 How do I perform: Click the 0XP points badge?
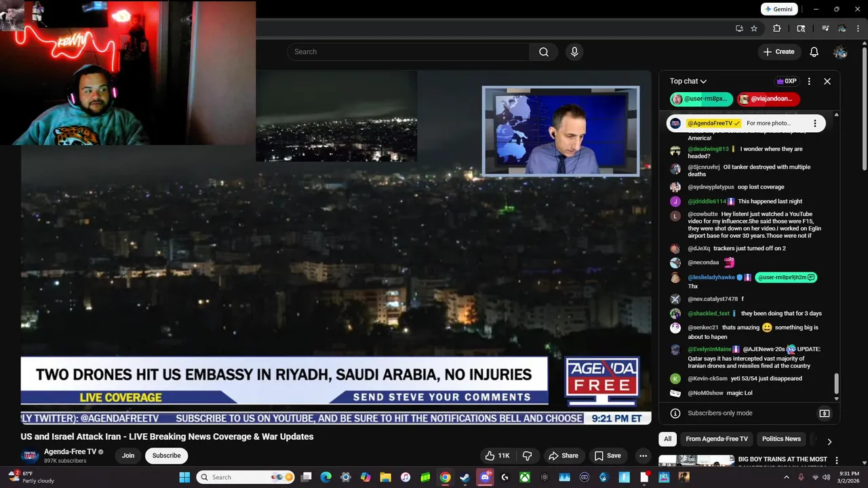(x=787, y=81)
